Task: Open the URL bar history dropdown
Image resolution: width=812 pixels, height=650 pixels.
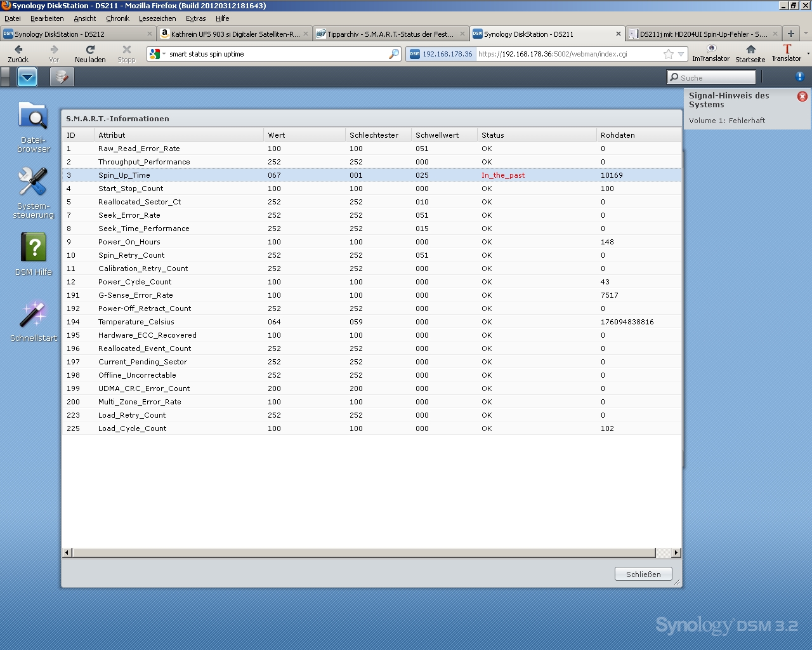Action: (681, 54)
